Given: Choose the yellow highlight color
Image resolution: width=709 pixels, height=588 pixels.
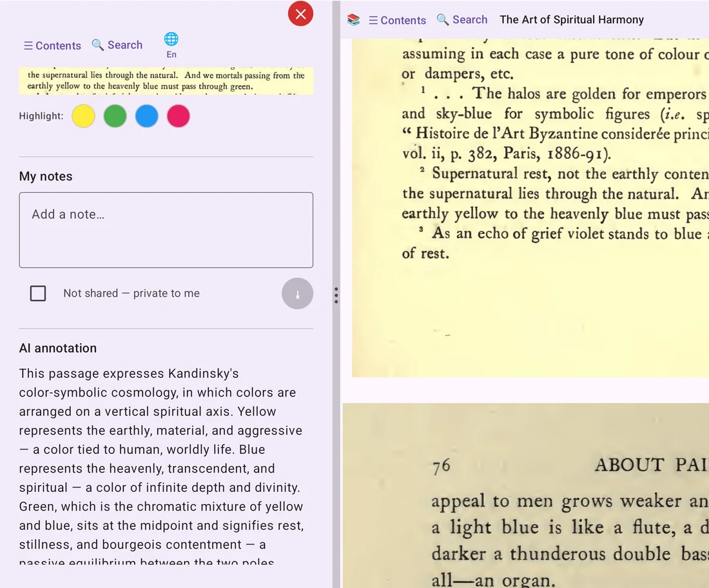Looking at the screenshot, I should (84, 116).
